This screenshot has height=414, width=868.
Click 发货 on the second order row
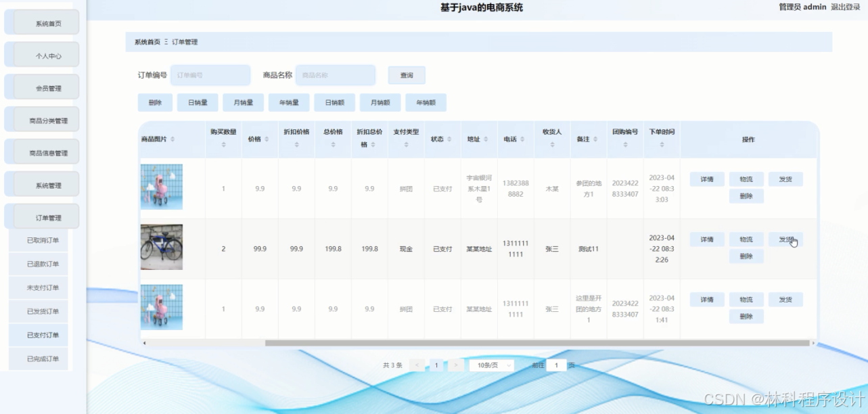click(785, 239)
